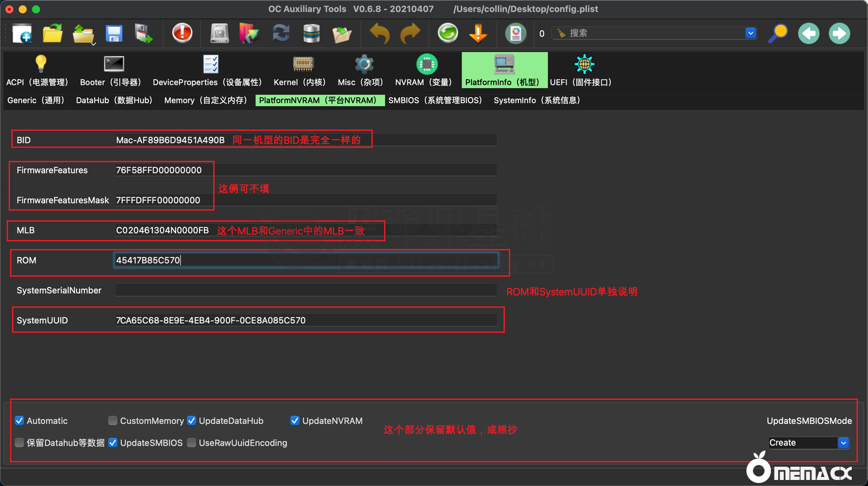Click the database cylinder icon in toolbar

click(312, 33)
